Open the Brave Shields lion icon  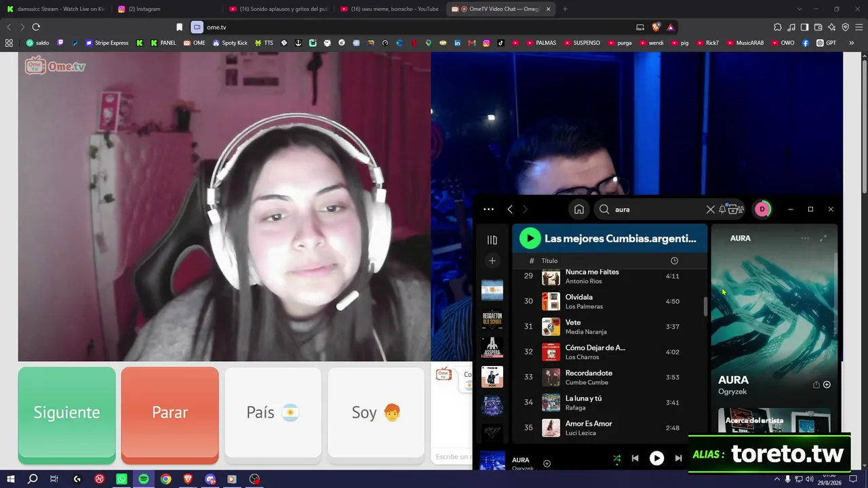point(656,27)
